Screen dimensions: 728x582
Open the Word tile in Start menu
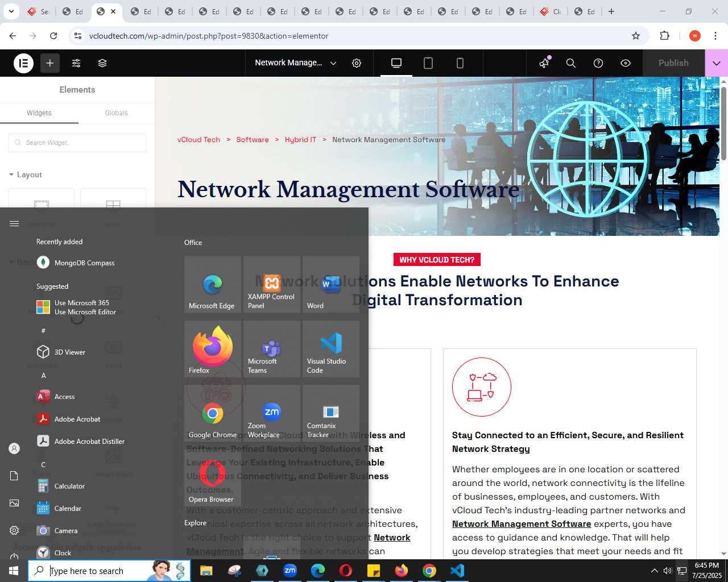331,284
